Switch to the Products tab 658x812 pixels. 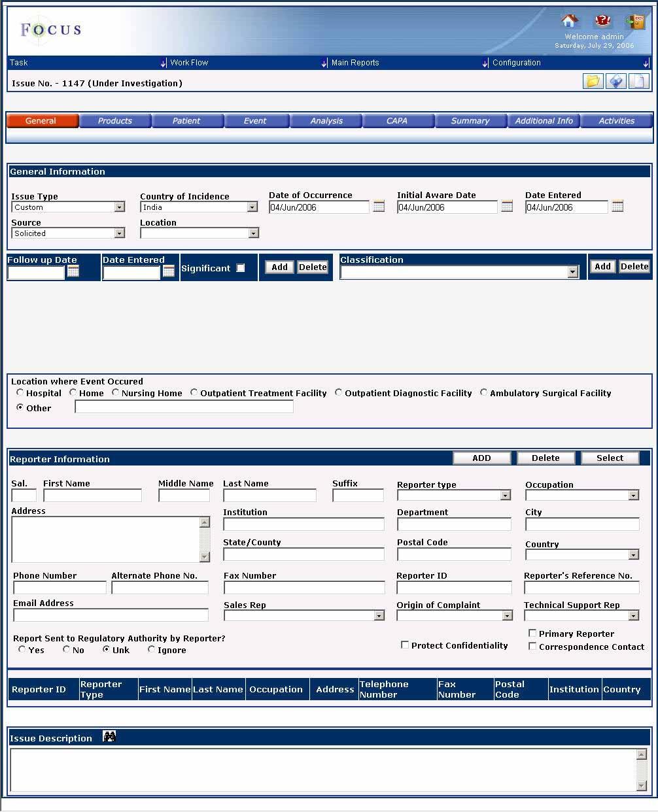click(x=115, y=121)
